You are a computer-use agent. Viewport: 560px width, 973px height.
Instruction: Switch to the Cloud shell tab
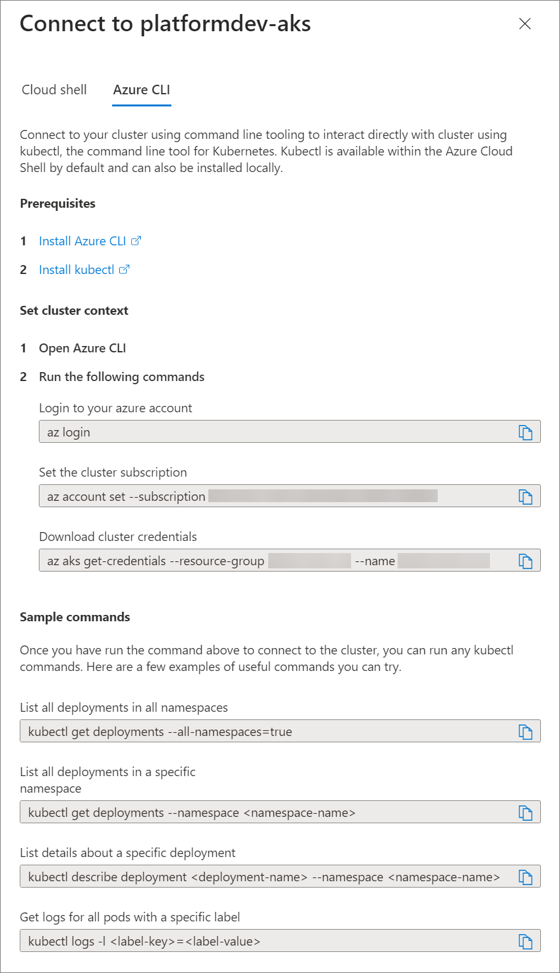click(54, 90)
